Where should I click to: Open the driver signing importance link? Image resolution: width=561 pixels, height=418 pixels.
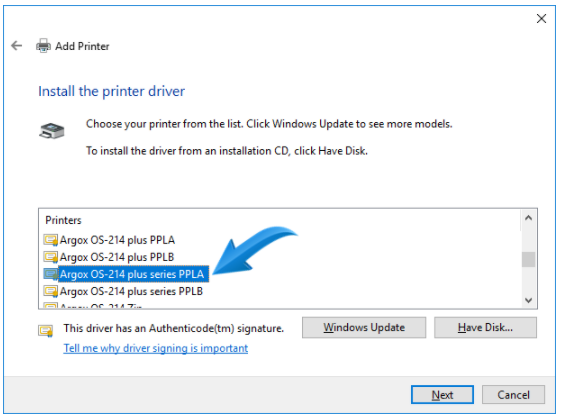pyautogui.click(x=156, y=348)
